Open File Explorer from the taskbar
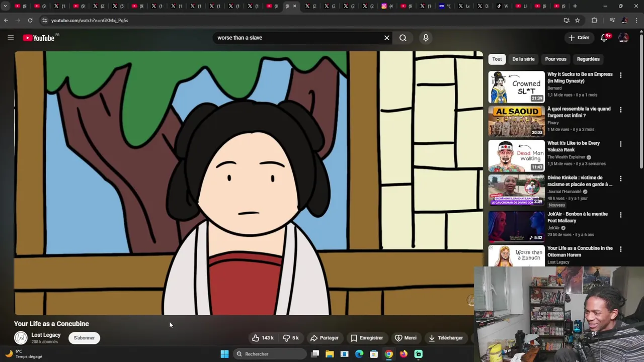The image size is (644, 362). (x=330, y=354)
